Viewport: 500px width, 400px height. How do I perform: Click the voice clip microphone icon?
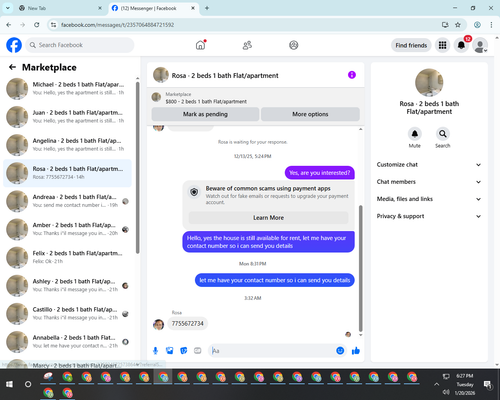coord(155,351)
